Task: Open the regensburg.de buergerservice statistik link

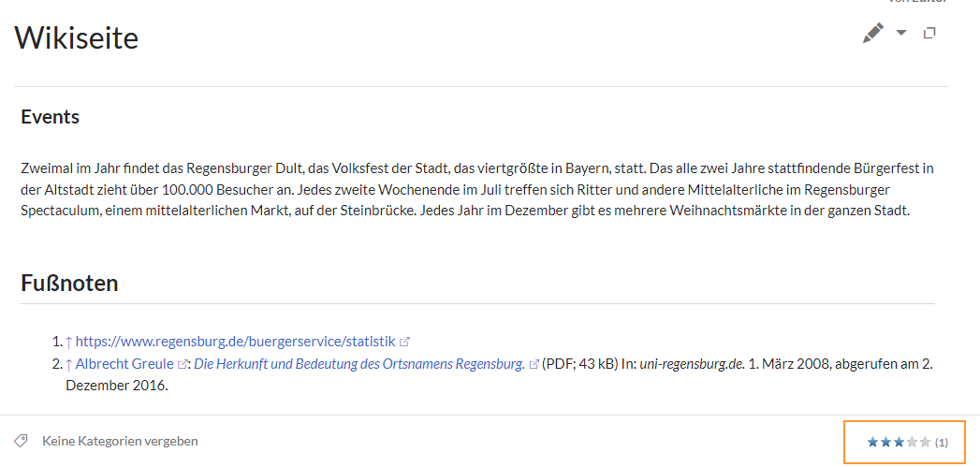Action: click(236, 342)
